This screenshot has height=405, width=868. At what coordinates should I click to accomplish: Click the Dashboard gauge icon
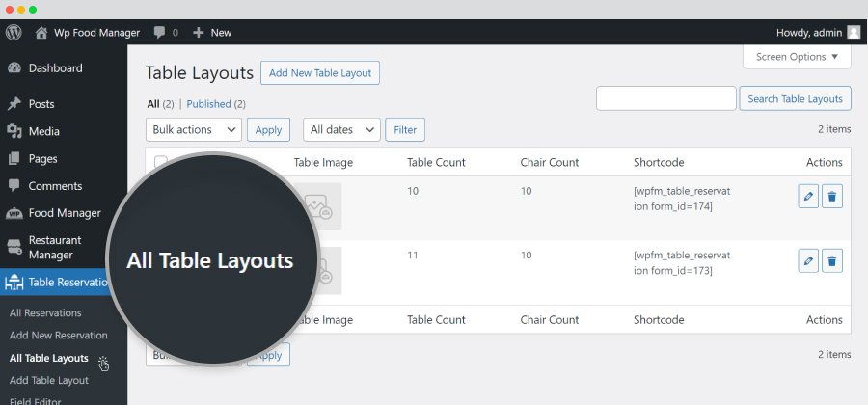click(x=14, y=68)
